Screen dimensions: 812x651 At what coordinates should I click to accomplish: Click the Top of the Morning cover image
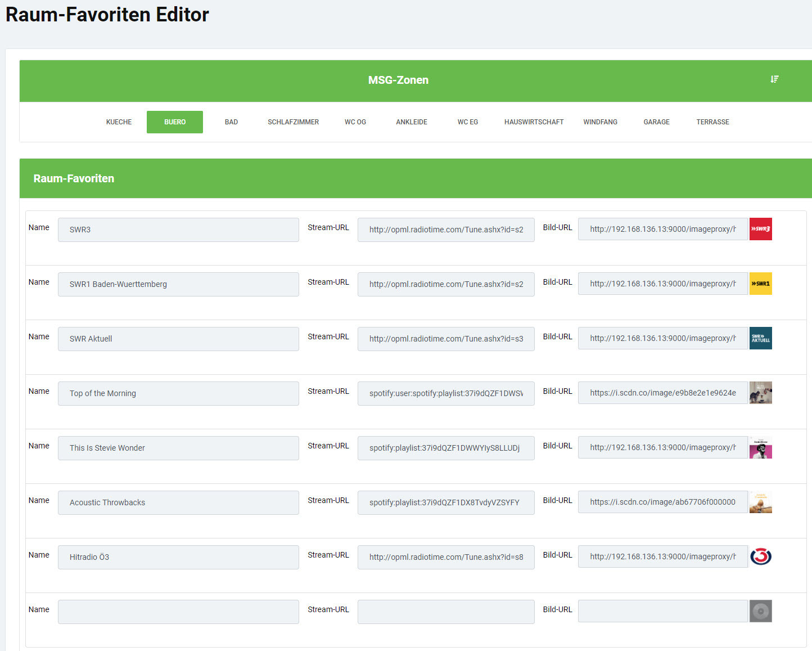(761, 393)
